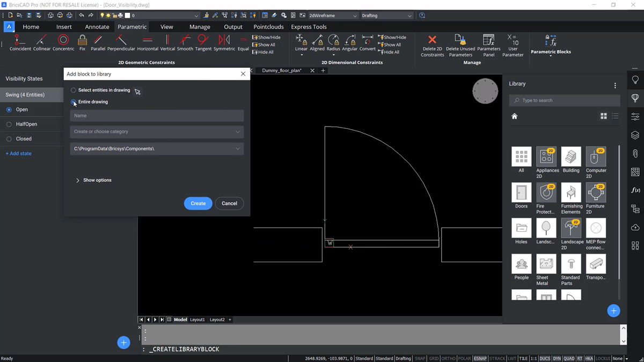The width and height of the screenshot is (644, 362).
Task: Open the Layers panel icon on right sidebar
Action: tap(635, 135)
